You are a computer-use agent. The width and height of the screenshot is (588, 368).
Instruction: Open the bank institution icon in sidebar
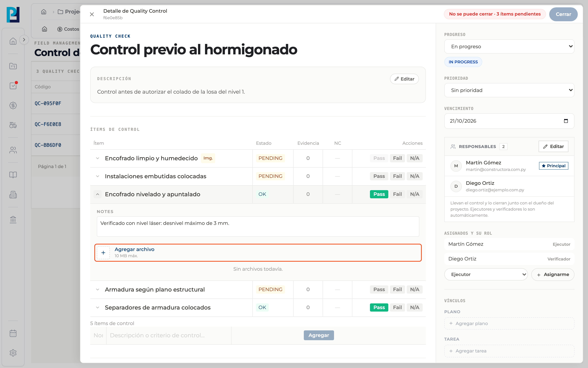(13, 220)
